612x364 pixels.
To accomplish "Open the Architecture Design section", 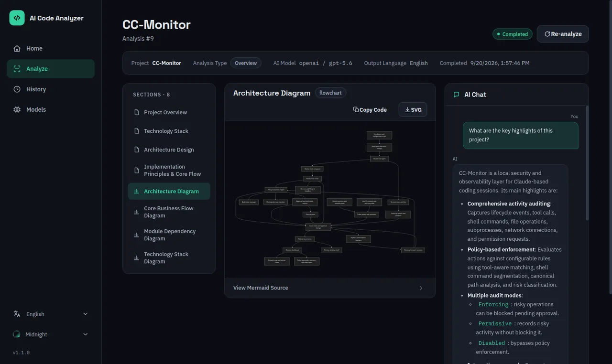I will pyautogui.click(x=169, y=150).
